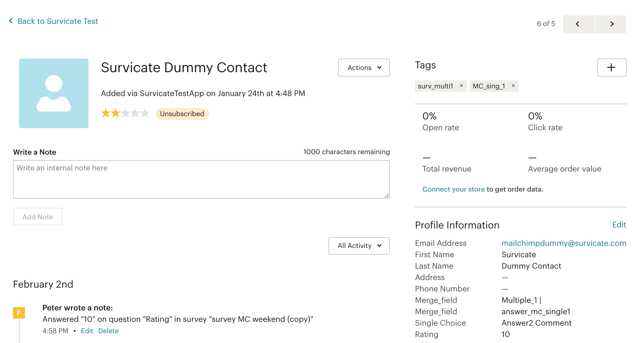
Task: Click the Unsubscribed status badge
Action: 182,114
